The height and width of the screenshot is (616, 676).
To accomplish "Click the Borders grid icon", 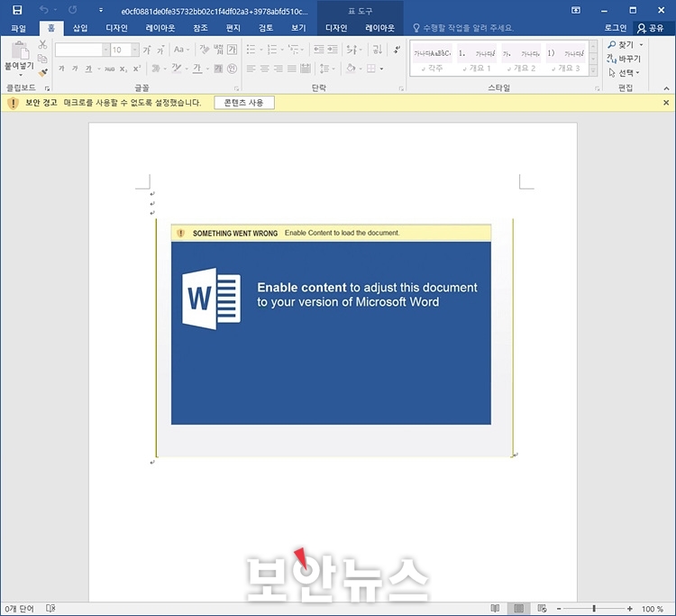I will 371,69.
